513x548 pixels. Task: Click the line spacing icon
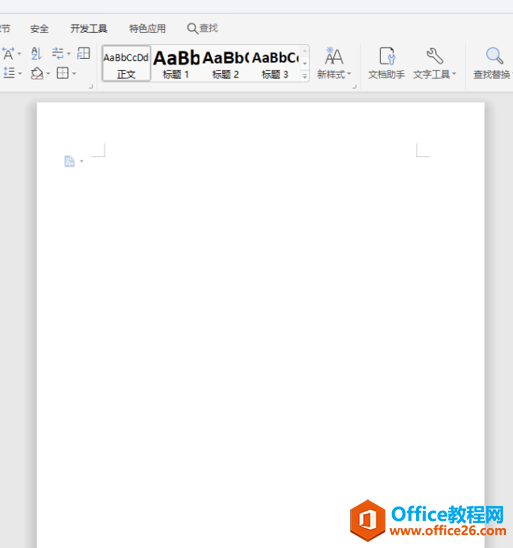point(9,73)
